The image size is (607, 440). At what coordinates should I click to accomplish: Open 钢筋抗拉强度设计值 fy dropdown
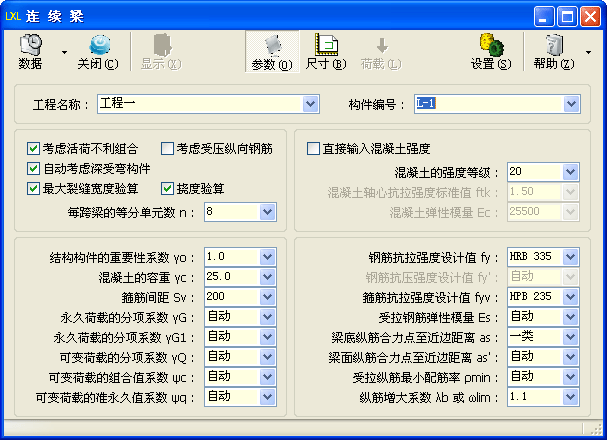(x=570, y=257)
